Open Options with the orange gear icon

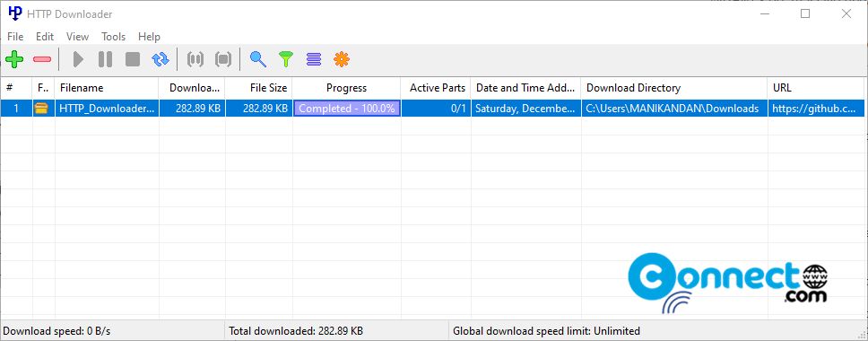pyautogui.click(x=342, y=59)
